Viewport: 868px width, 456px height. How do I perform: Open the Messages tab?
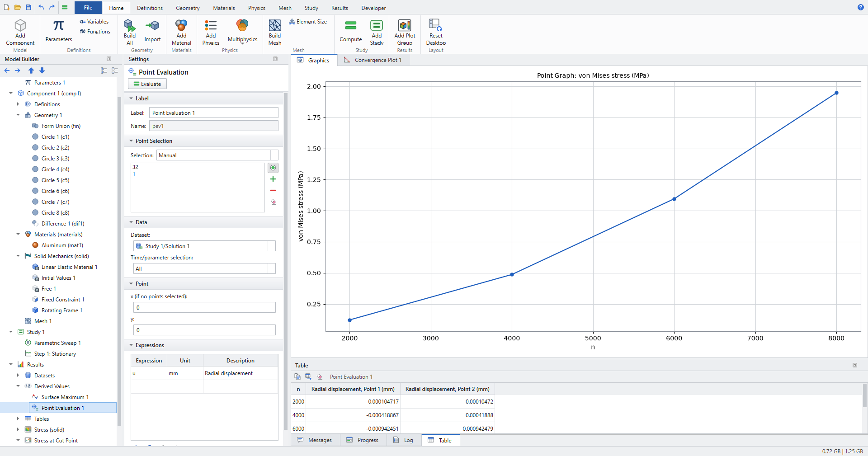(315, 440)
